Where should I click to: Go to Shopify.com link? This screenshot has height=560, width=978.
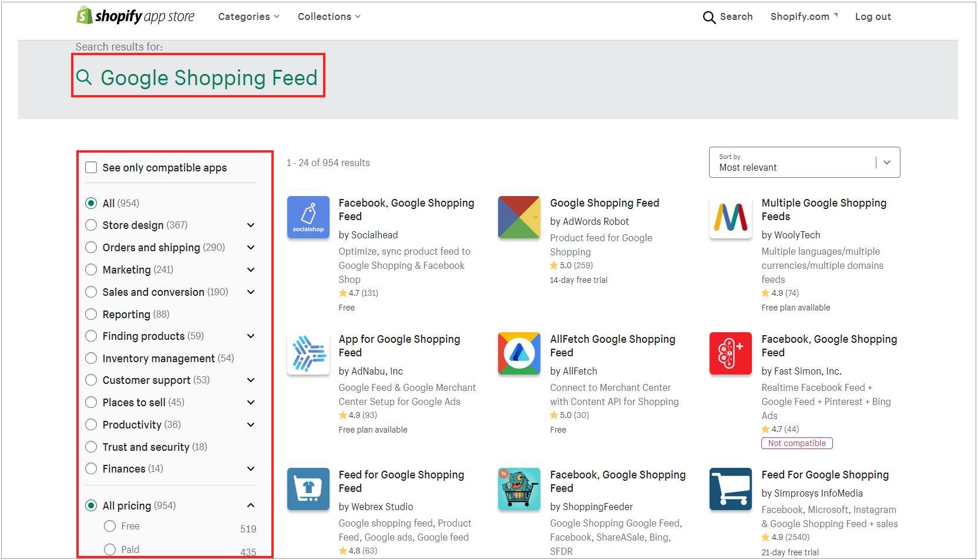click(x=804, y=16)
